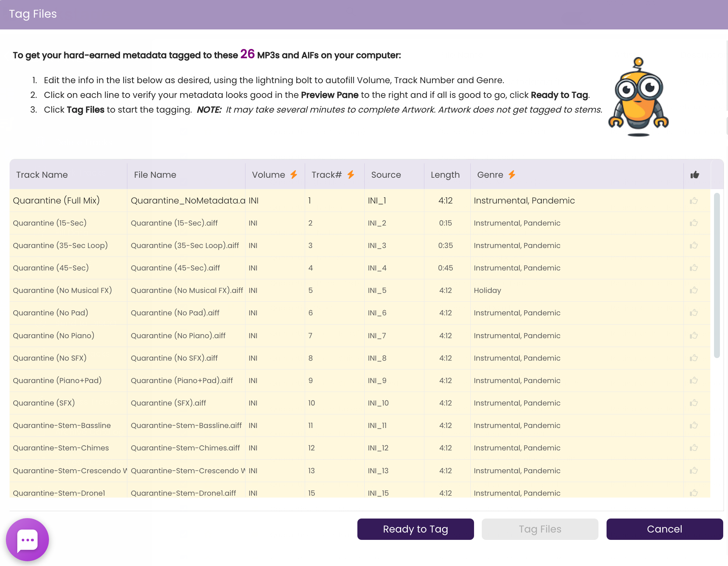
Task: Click the Track# autofill lightning bolt
Action: (351, 174)
